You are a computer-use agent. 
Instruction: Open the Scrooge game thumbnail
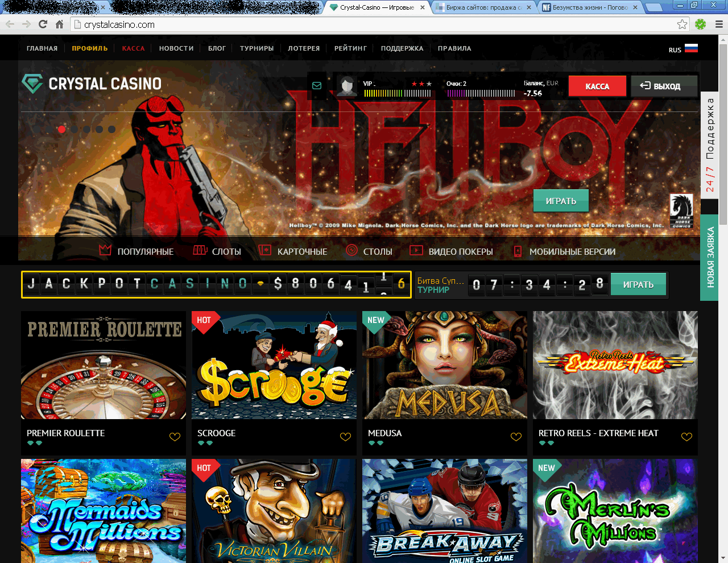tap(274, 365)
